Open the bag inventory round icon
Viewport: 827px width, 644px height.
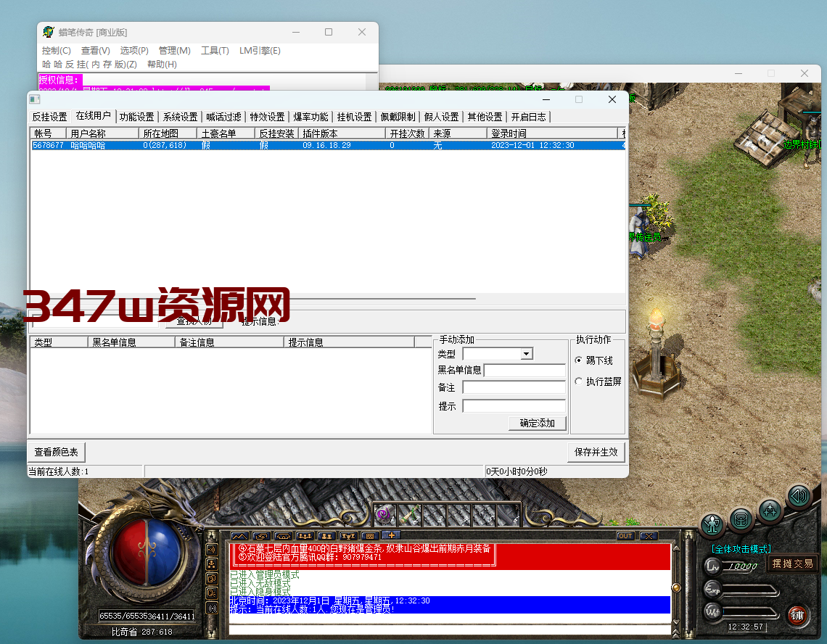tap(741, 520)
